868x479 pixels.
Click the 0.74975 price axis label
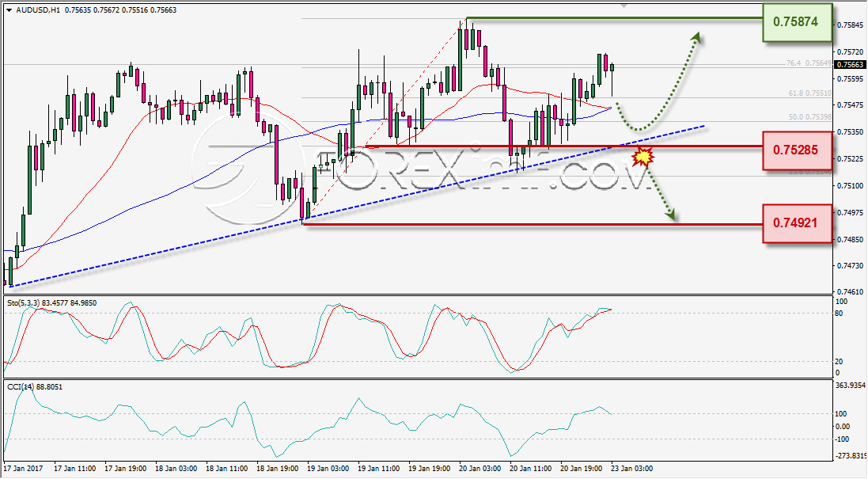851,213
